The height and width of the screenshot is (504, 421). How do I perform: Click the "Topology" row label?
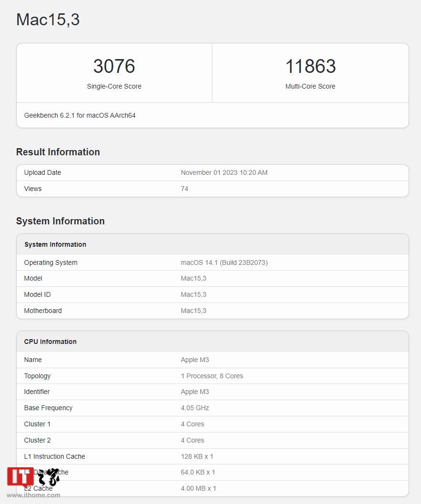coord(37,376)
